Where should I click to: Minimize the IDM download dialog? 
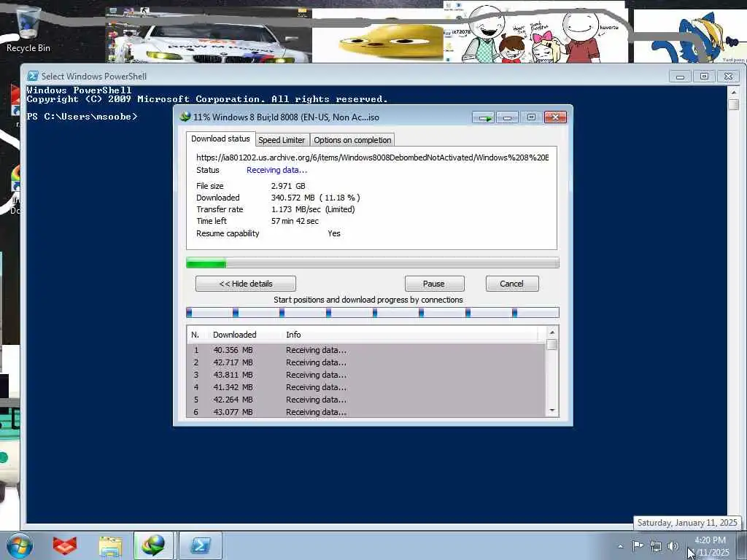(508, 117)
